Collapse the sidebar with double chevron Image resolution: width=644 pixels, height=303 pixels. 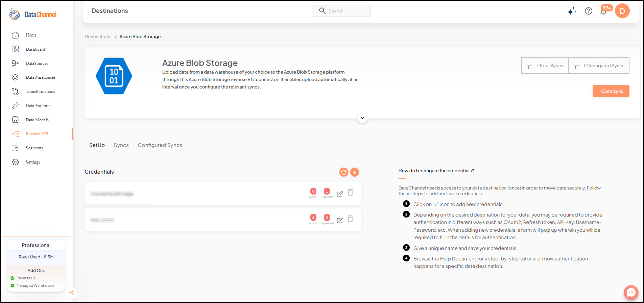point(71,293)
